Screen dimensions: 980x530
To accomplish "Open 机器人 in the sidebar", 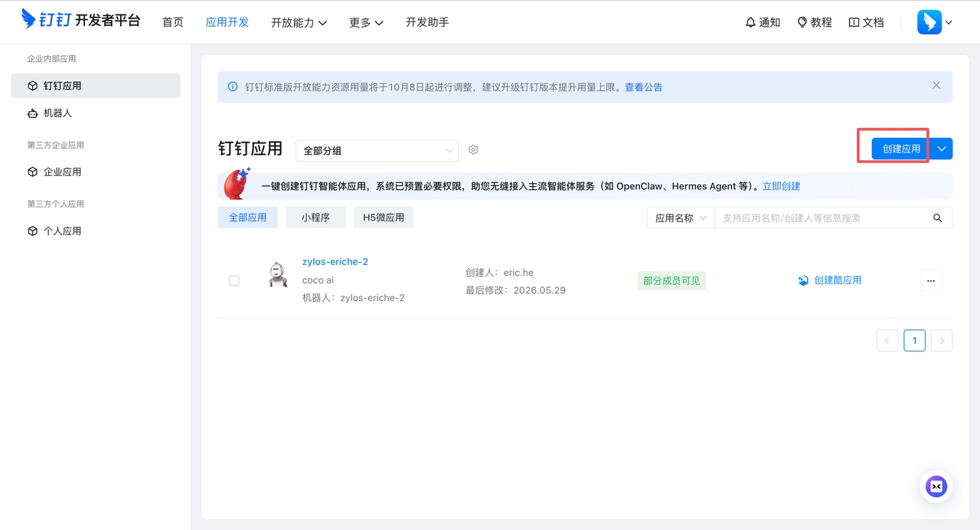I will point(96,113).
